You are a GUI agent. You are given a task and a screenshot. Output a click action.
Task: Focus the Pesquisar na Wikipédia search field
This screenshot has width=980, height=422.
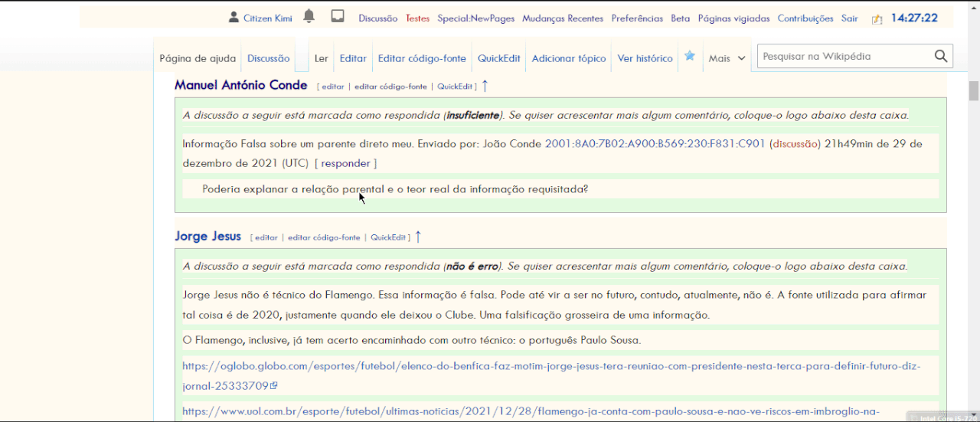pyautogui.click(x=844, y=56)
